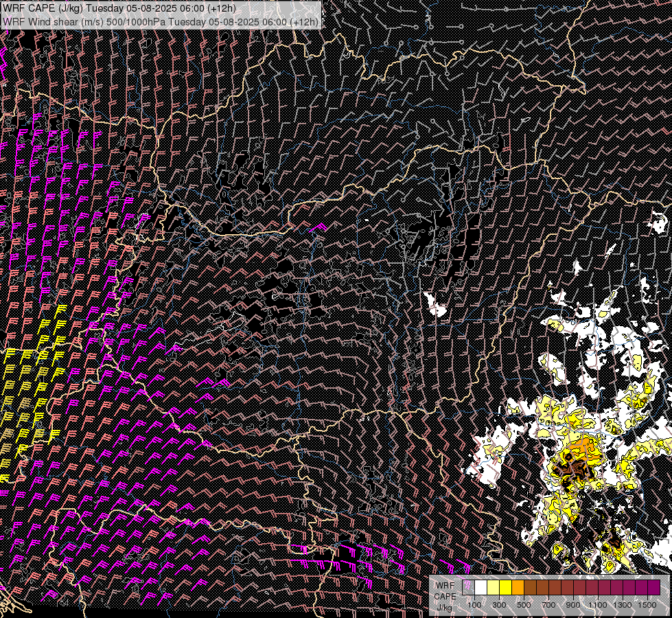Select the bright yellow legend swatch
The image size is (672, 618).
click(506, 588)
